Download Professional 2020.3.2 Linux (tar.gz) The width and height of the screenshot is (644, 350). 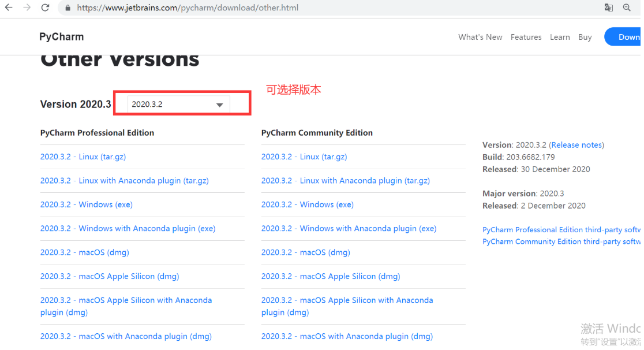pyautogui.click(x=83, y=157)
